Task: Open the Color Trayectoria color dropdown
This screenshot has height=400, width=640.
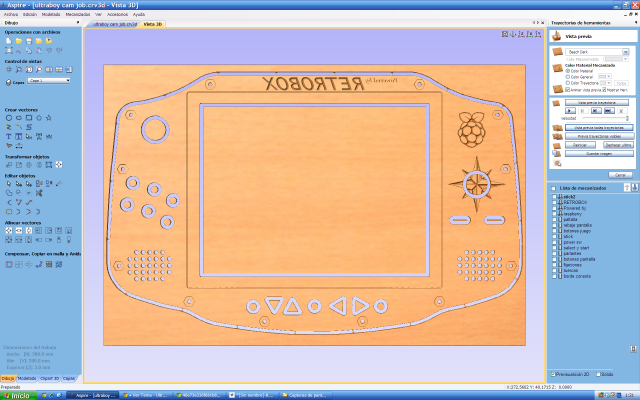Action: (x=605, y=83)
